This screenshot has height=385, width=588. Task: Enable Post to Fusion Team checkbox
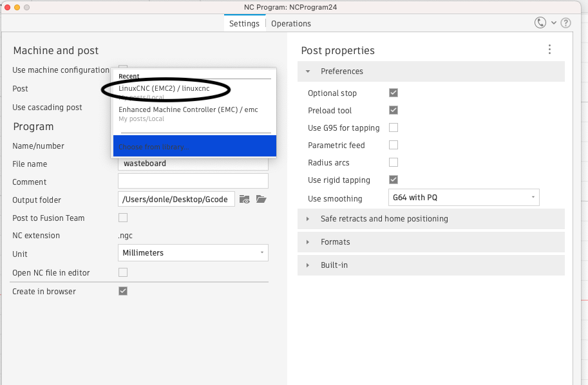point(123,218)
